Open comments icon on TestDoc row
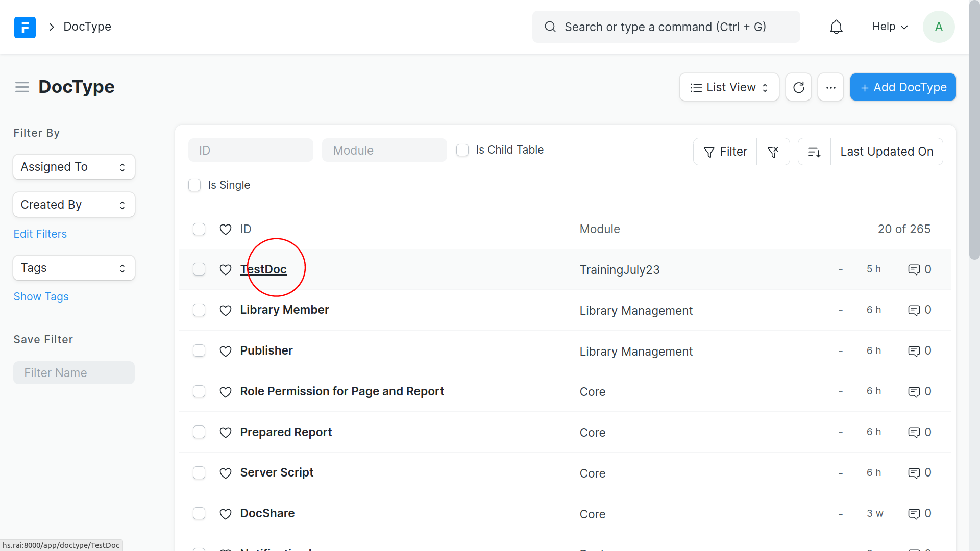The height and width of the screenshot is (551, 980). point(914,269)
